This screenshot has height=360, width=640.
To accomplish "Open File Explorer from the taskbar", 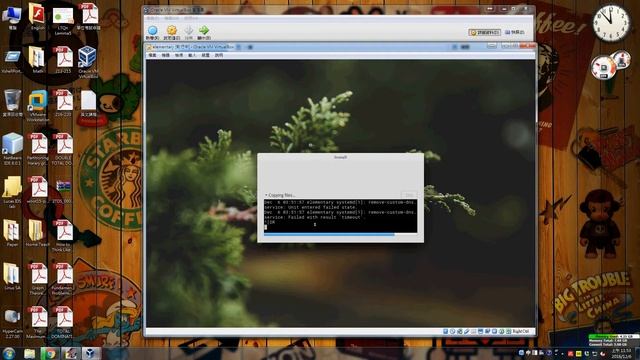I will (29, 354).
